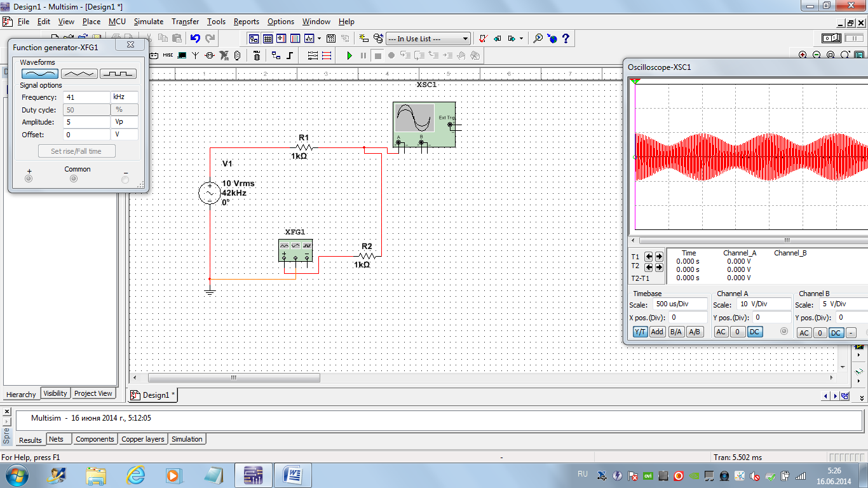This screenshot has width=868, height=488.
Task: Select triangle waveform in function generator
Action: coord(79,74)
